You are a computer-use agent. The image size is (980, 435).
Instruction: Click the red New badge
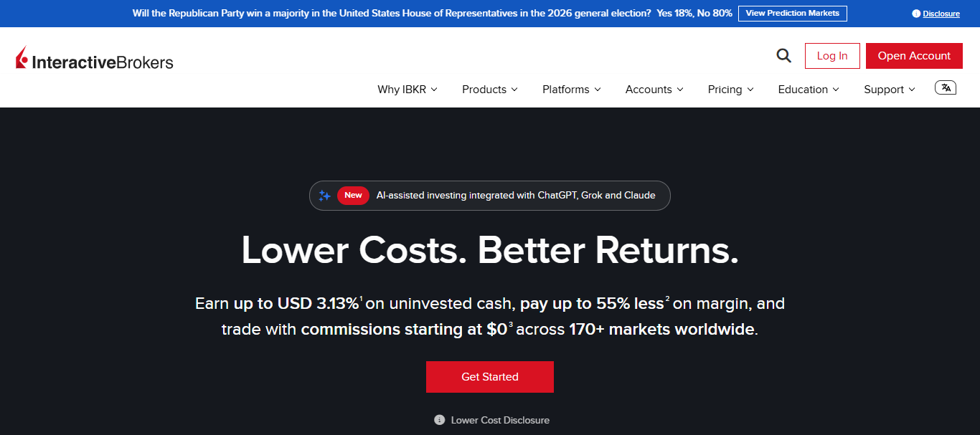click(353, 195)
